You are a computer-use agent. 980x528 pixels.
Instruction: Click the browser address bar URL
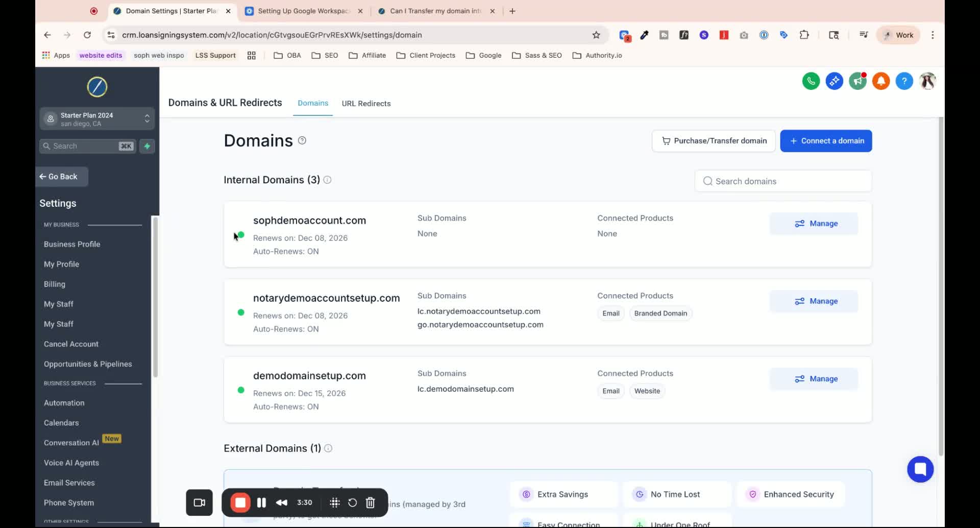[272, 35]
